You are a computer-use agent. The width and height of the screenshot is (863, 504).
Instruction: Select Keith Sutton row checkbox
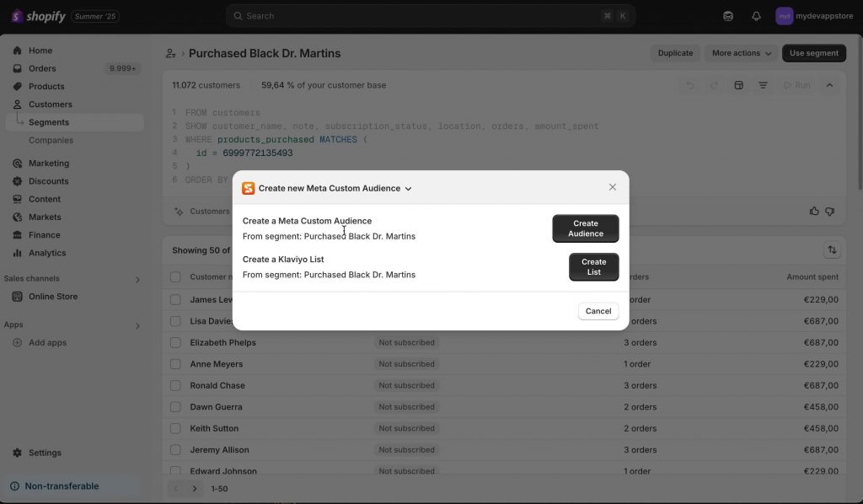point(175,429)
